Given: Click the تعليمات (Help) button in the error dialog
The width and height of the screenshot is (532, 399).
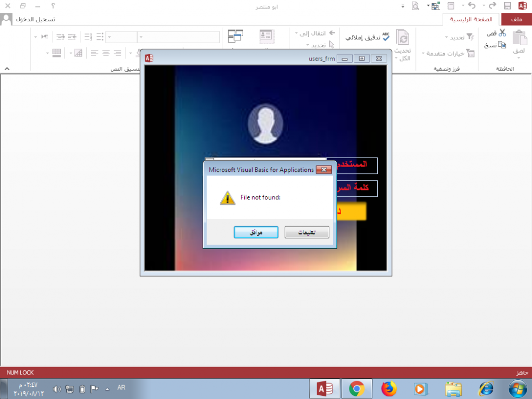Looking at the screenshot, I should click(x=307, y=232).
